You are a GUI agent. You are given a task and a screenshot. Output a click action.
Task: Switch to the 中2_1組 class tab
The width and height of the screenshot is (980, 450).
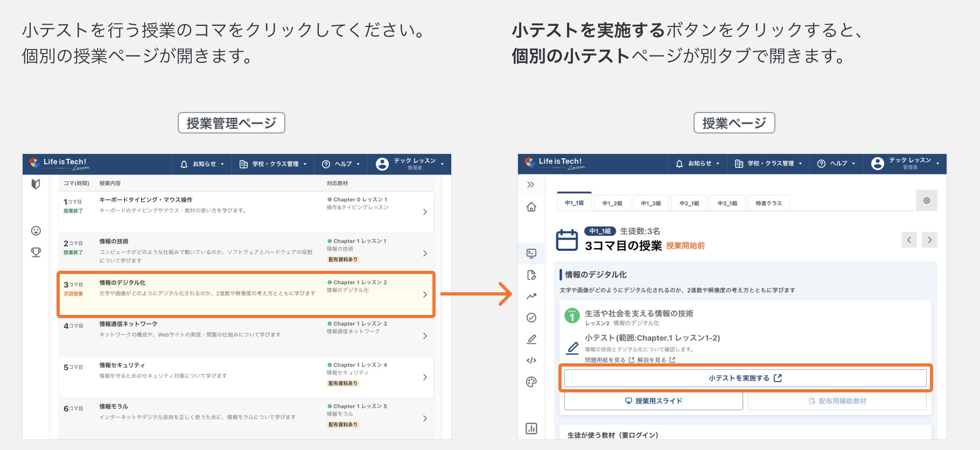click(689, 203)
